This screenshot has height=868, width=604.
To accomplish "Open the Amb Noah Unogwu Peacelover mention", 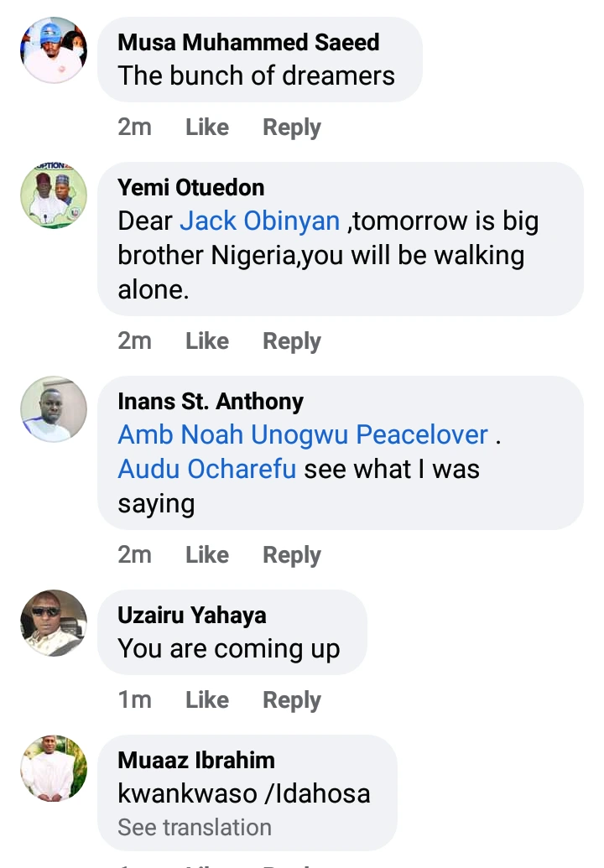I will tap(303, 435).
